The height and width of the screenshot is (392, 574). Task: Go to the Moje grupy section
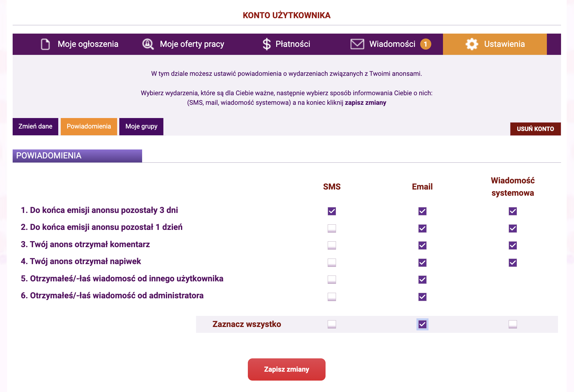141,126
